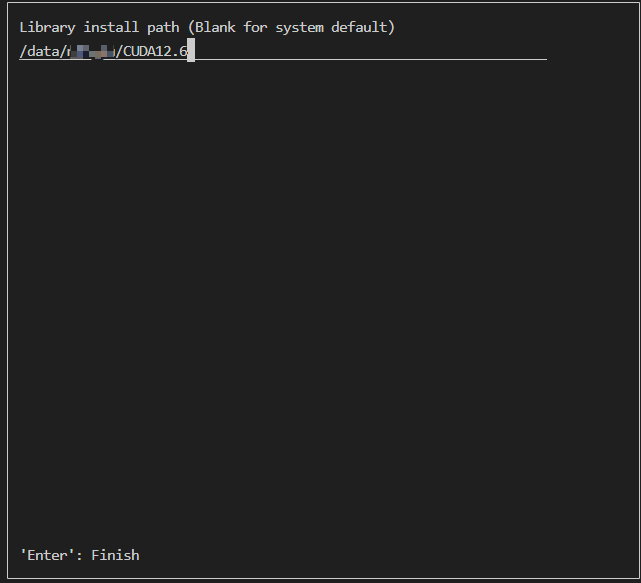Click the blinking text cursor block
Viewport: 641px width, 583px height.
pos(191,51)
